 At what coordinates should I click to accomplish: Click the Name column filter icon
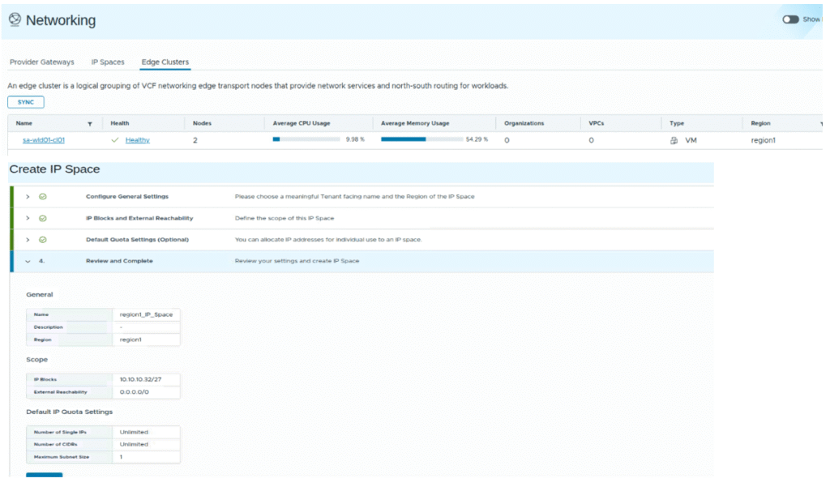click(x=90, y=124)
